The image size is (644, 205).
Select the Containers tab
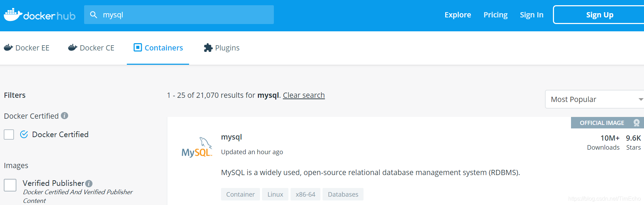point(158,48)
